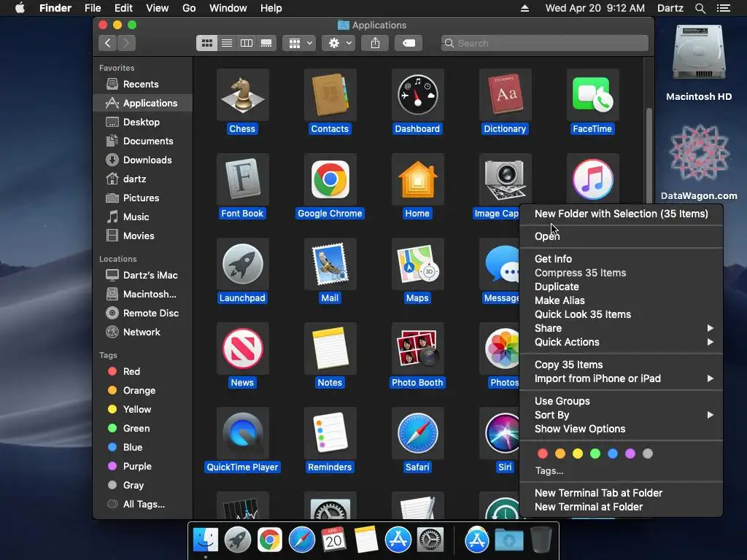The width and height of the screenshot is (747, 560).
Task: Select the FaceTime app icon
Action: point(592,95)
